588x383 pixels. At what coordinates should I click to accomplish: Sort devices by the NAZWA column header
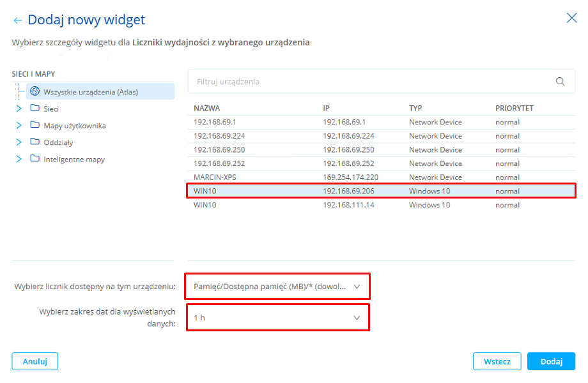click(206, 109)
